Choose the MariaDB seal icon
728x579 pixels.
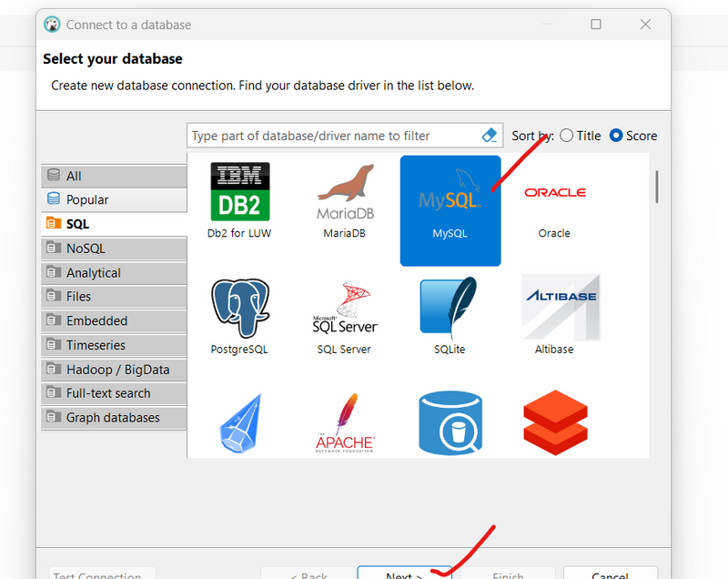[346, 192]
